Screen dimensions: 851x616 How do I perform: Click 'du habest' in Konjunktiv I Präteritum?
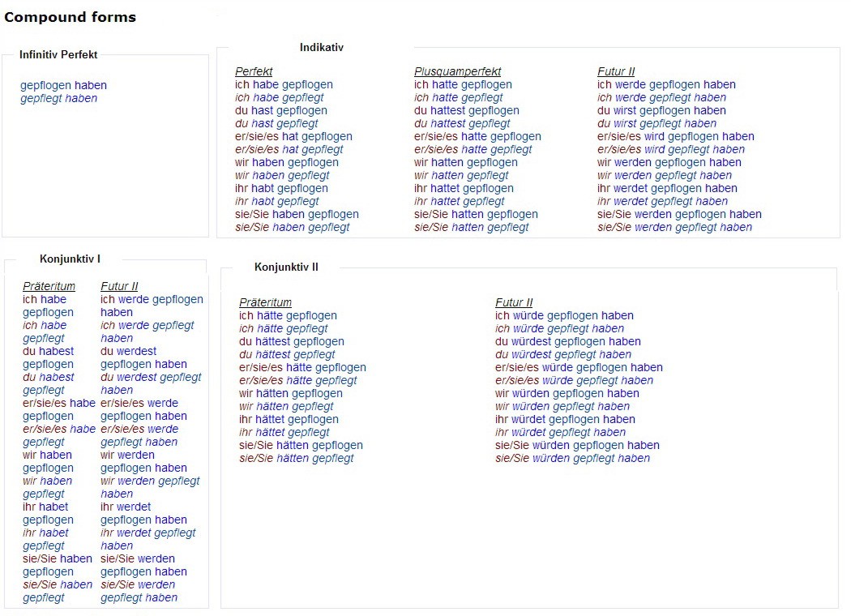click(x=48, y=351)
